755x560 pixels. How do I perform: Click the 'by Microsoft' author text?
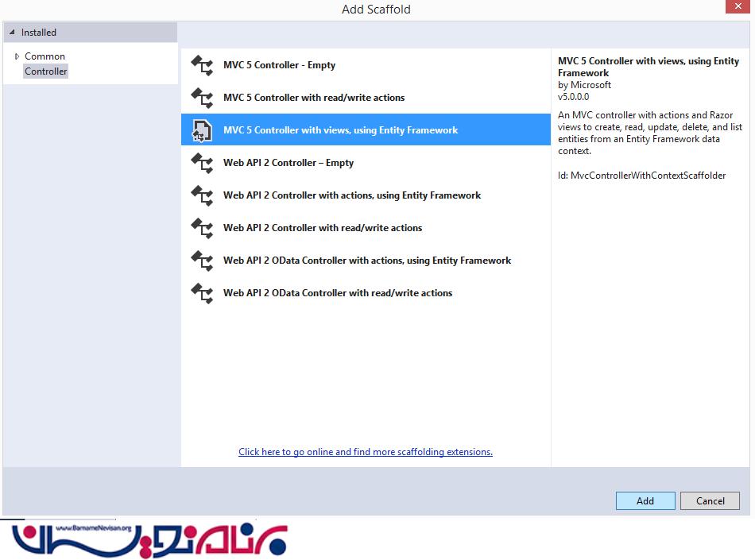coord(585,85)
